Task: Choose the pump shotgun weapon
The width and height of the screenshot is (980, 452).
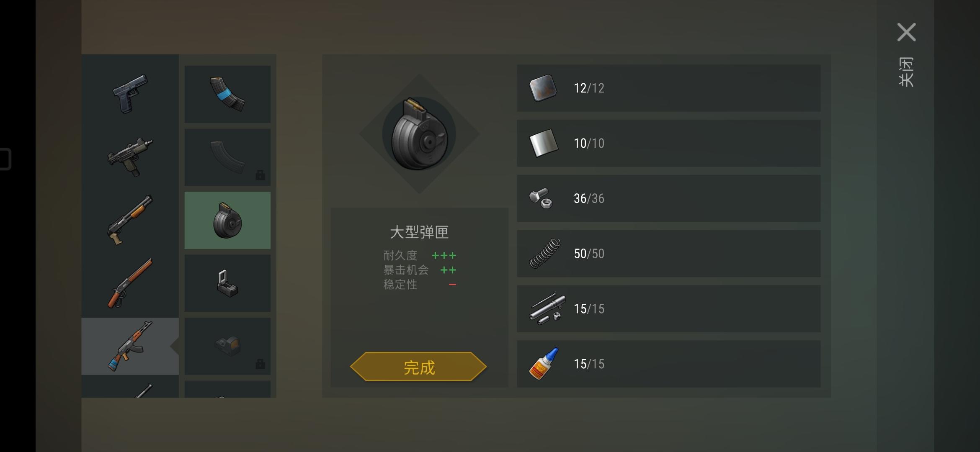Action: [130, 220]
